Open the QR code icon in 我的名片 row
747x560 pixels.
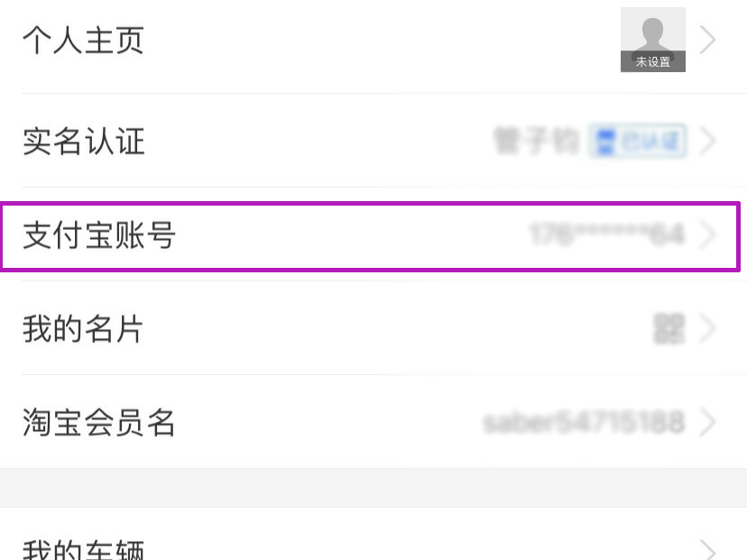pos(669,328)
